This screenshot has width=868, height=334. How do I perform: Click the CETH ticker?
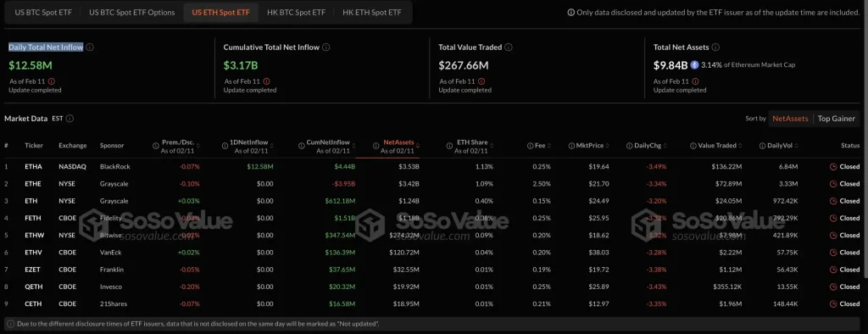[33, 304]
